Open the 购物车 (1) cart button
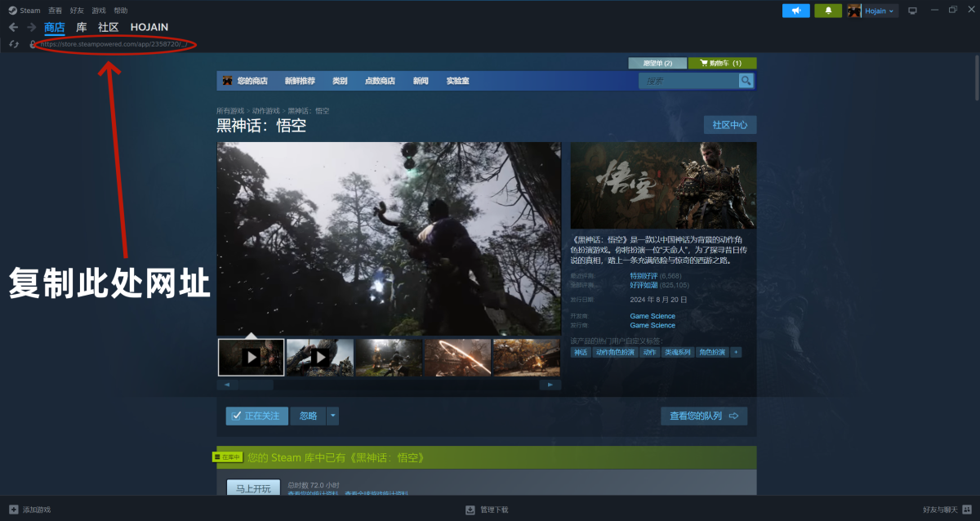The image size is (980, 521). pos(723,63)
